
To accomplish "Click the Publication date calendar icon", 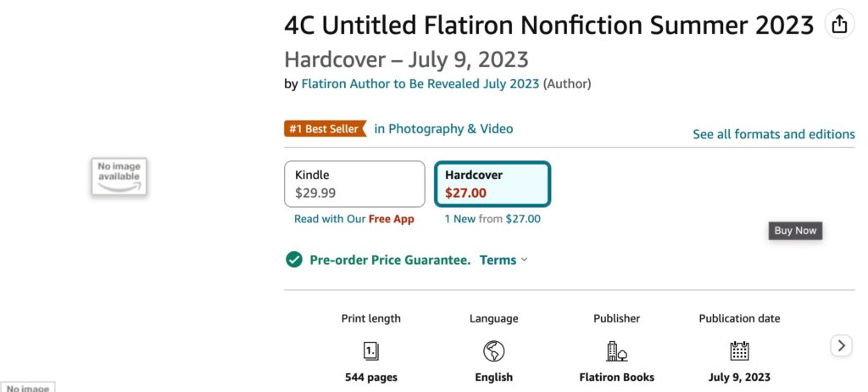I will pyautogui.click(x=739, y=351).
